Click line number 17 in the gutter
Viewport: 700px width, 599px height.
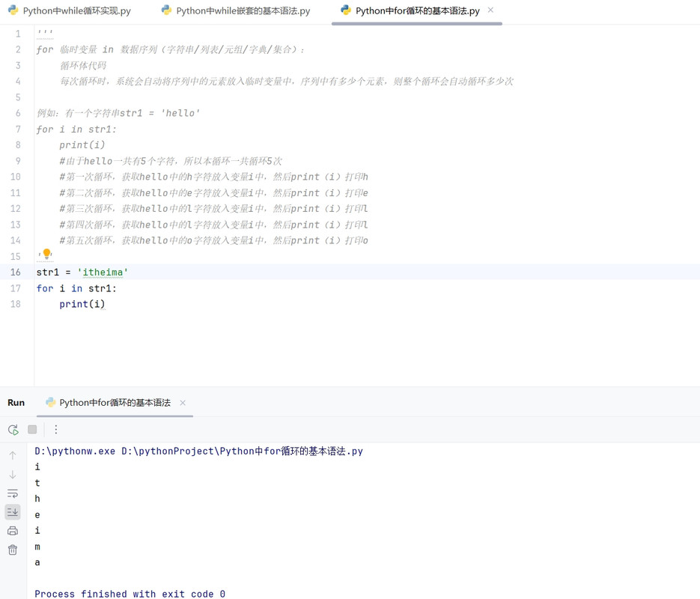[x=16, y=288]
